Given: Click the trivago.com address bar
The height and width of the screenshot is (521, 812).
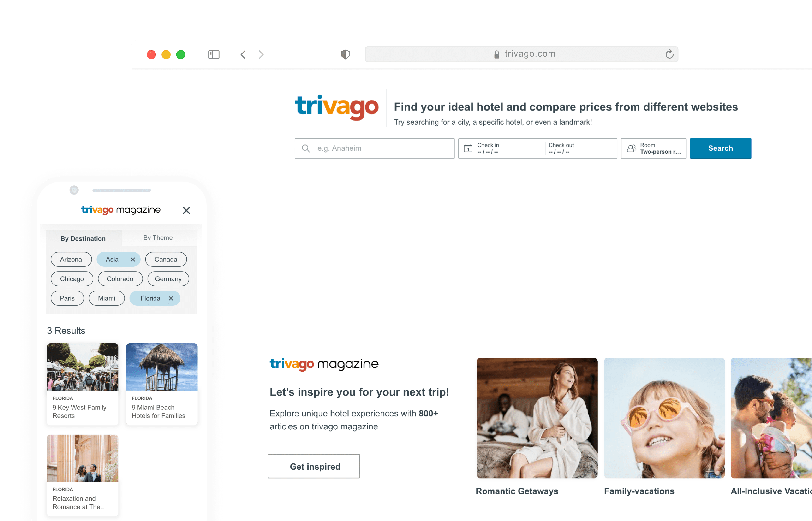Looking at the screenshot, I should (521, 54).
